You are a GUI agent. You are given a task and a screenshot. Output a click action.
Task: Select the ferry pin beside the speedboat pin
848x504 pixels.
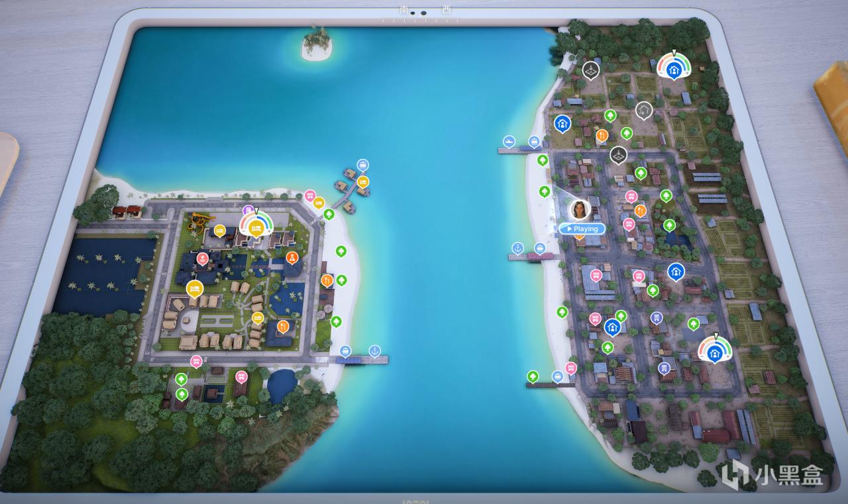click(x=534, y=141)
